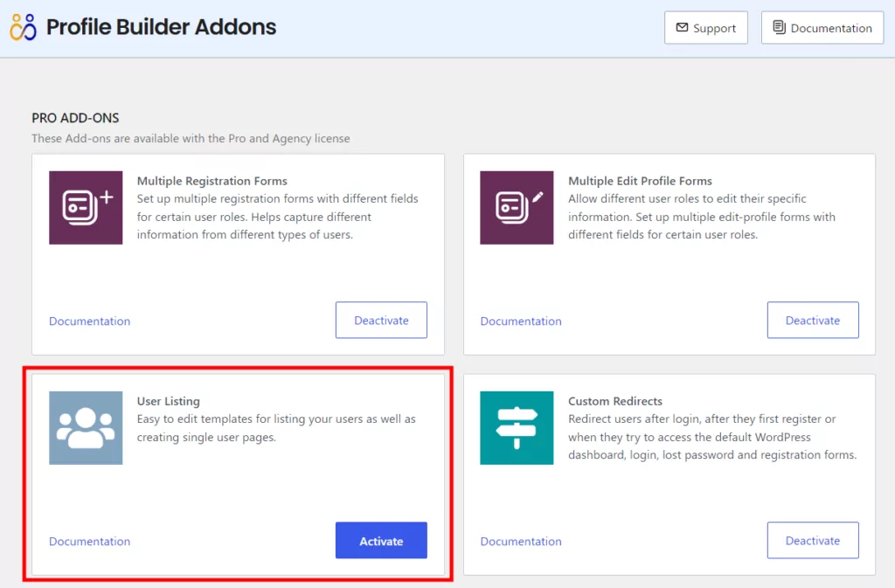Image resolution: width=895 pixels, height=588 pixels.
Task: Click the document icon in Documentation button
Action: (779, 27)
